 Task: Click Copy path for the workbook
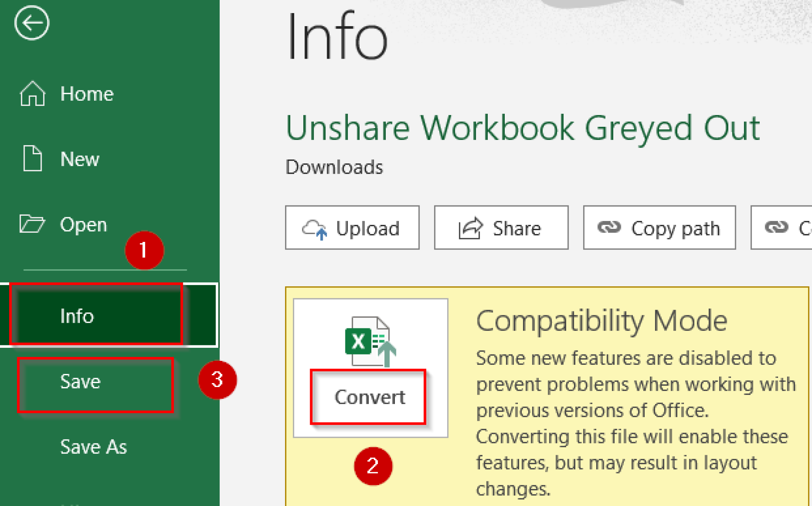(x=659, y=228)
